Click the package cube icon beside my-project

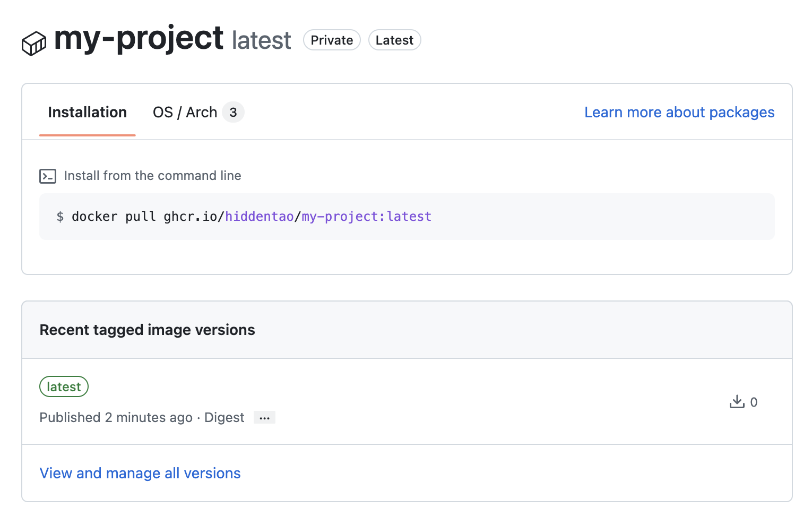click(34, 43)
